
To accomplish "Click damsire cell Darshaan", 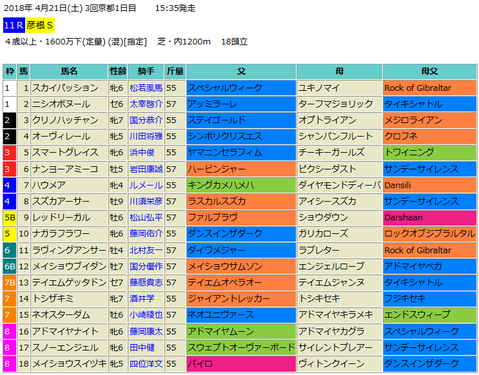I will pyautogui.click(x=430, y=217).
